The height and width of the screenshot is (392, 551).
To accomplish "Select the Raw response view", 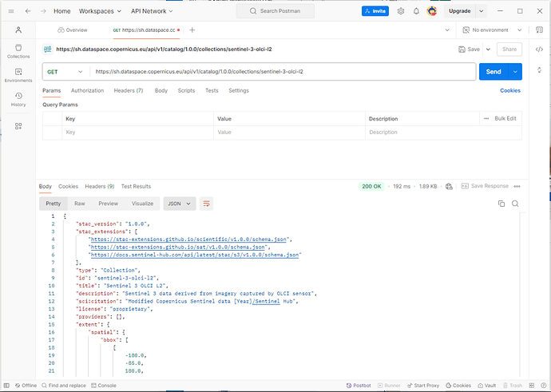I will (x=80, y=204).
